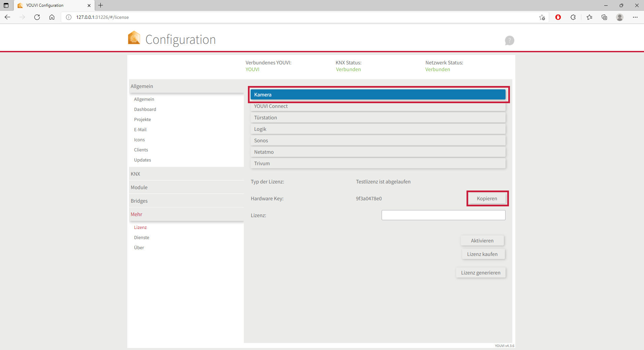Open the Icons settings page
The height and width of the screenshot is (350, 644).
click(139, 140)
